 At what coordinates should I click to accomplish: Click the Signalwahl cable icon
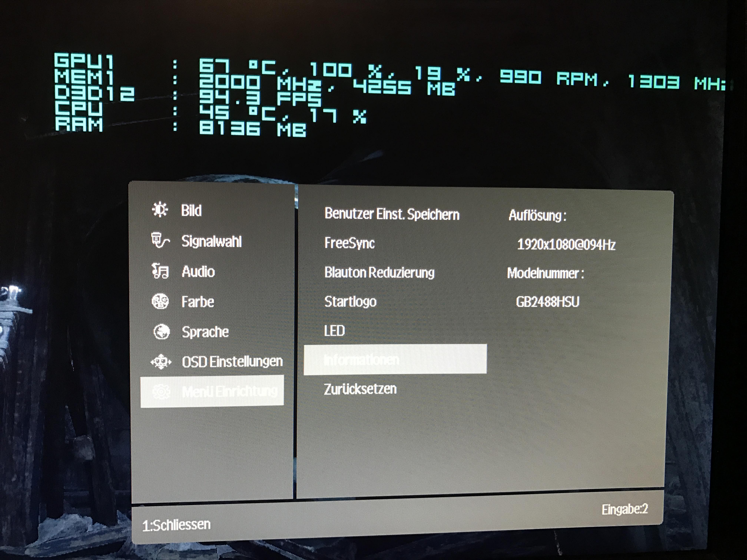(x=160, y=241)
